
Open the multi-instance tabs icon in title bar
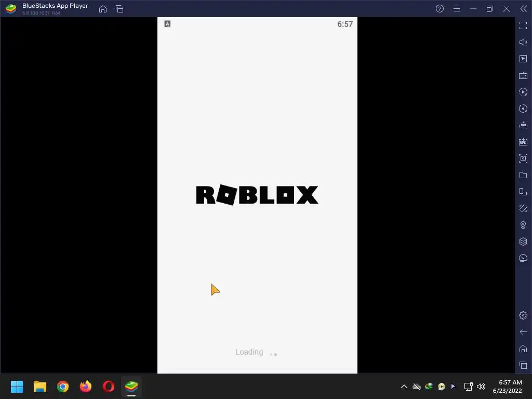click(x=119, y=9)
